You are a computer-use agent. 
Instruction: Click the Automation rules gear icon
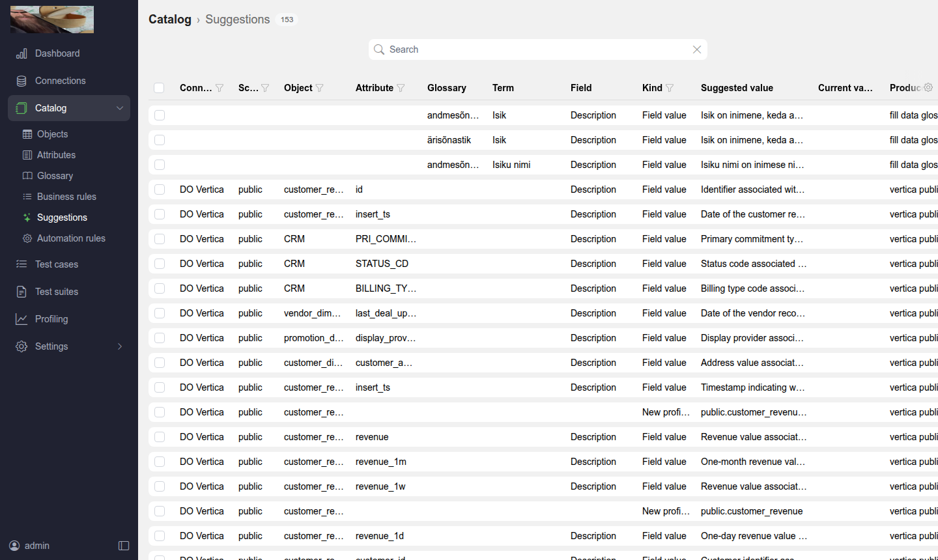(27, 238)
